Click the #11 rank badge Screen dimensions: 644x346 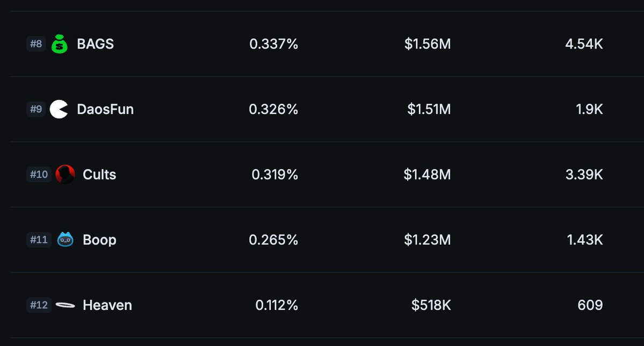point(39,240)
